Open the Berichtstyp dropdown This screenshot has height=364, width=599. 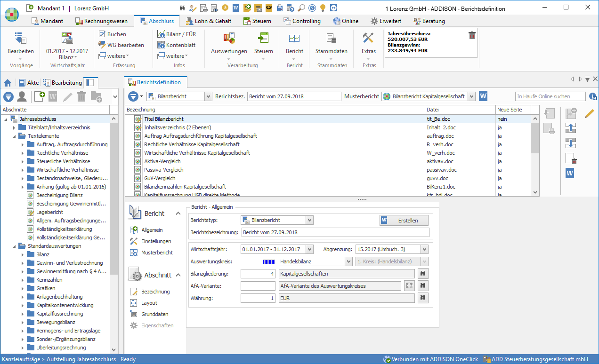[309, 220]
